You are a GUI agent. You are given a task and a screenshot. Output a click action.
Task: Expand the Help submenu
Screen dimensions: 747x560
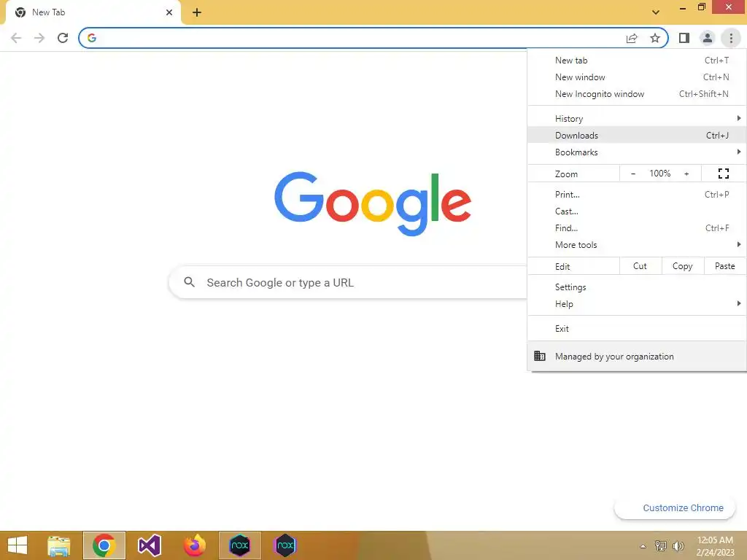coord(637,304)
